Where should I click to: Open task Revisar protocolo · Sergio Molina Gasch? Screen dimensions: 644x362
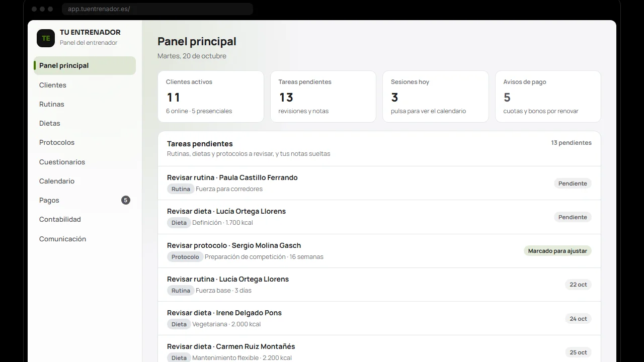click(x=379, y=250)
